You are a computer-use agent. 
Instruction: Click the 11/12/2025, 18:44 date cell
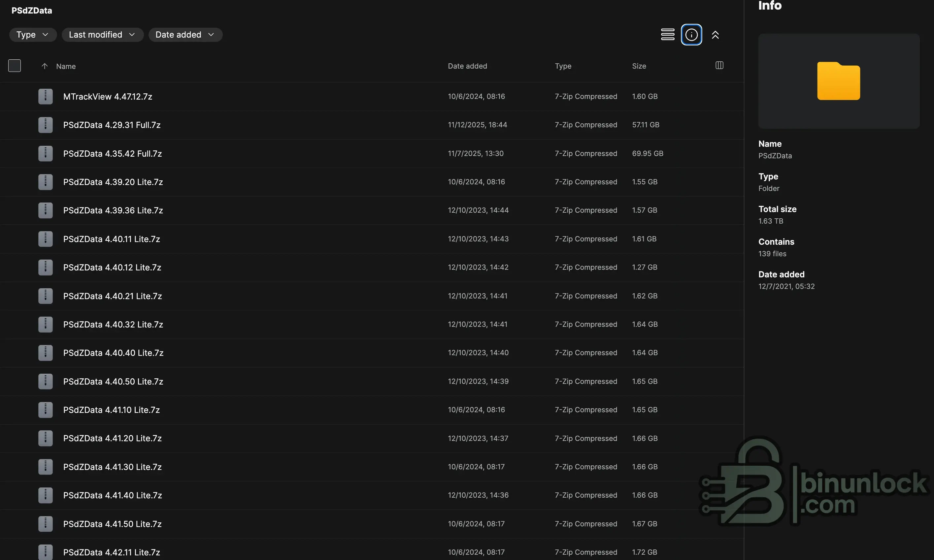click(477, 125)
